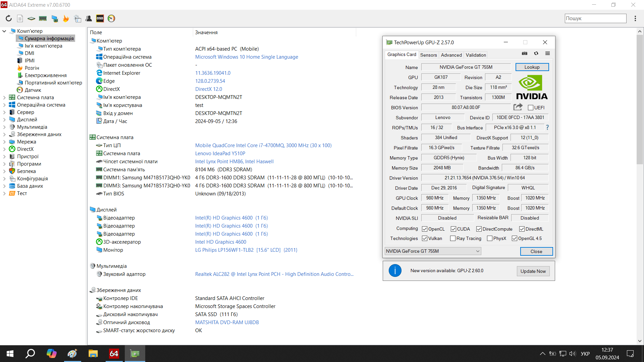The height and width of the screenshot is (362, 644).
Task: Select Розгін in the tree
Action: pos(32,68)
